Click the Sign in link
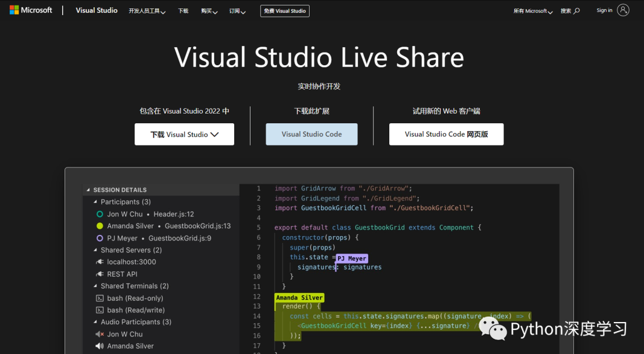The width and height of the screenshot is (644, 354). (604, 10)
